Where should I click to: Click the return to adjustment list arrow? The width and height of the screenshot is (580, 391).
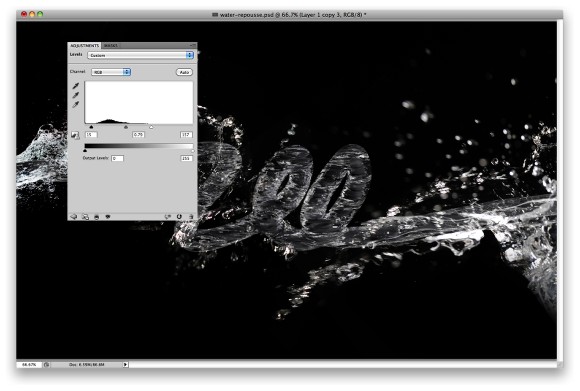point(73,217)
